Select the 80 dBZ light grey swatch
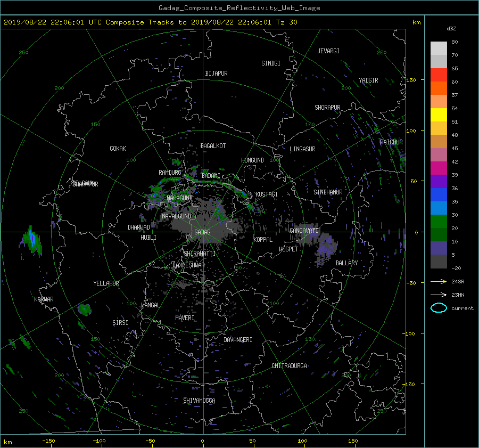This screenshot has width=479, height=448. [439, 48]
